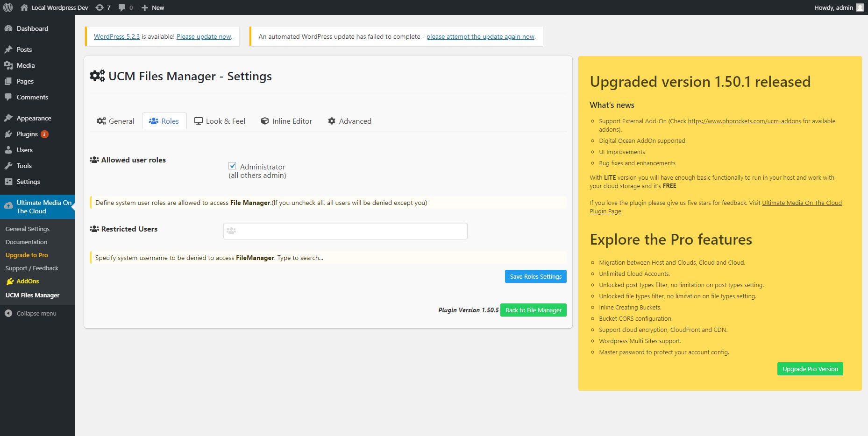Image resolution: width=868 pixels, height=436 pixels.
Task: Click Howdy, admin account menu
Action: (839, 7)
